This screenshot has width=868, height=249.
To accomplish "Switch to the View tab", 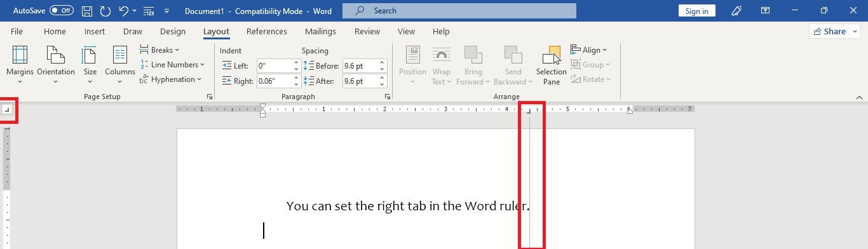I will tap(406, 31).
